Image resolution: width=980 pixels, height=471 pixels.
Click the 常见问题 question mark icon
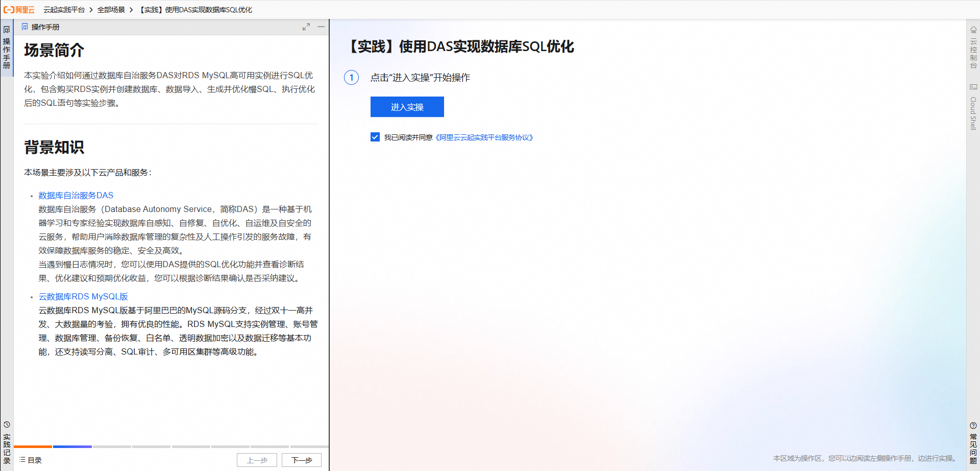[973, 426]
